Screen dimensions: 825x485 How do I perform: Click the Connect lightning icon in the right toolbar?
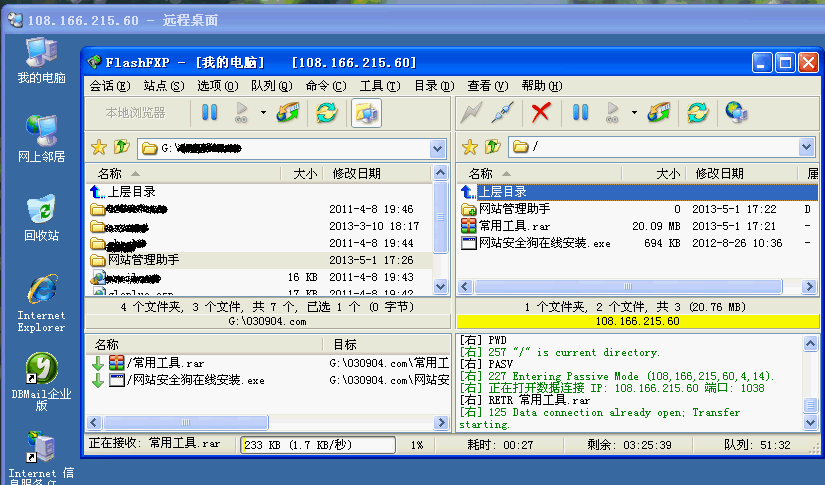point(471,113)
